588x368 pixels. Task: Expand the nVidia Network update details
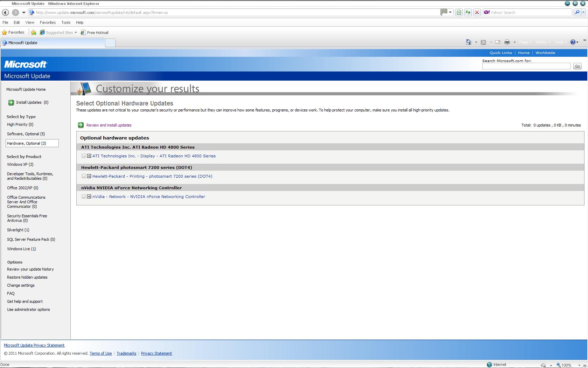89,197
